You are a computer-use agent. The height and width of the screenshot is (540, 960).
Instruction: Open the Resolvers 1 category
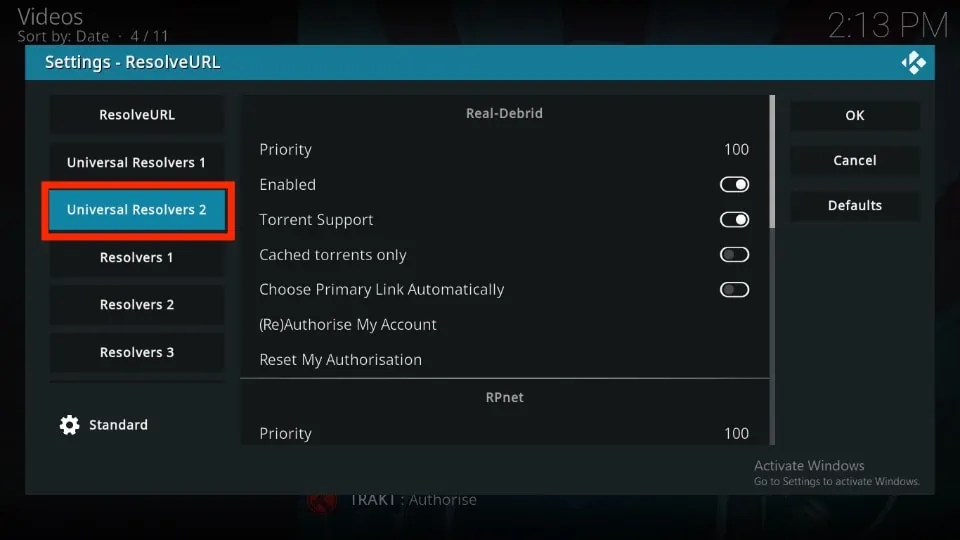click(137, 257)
